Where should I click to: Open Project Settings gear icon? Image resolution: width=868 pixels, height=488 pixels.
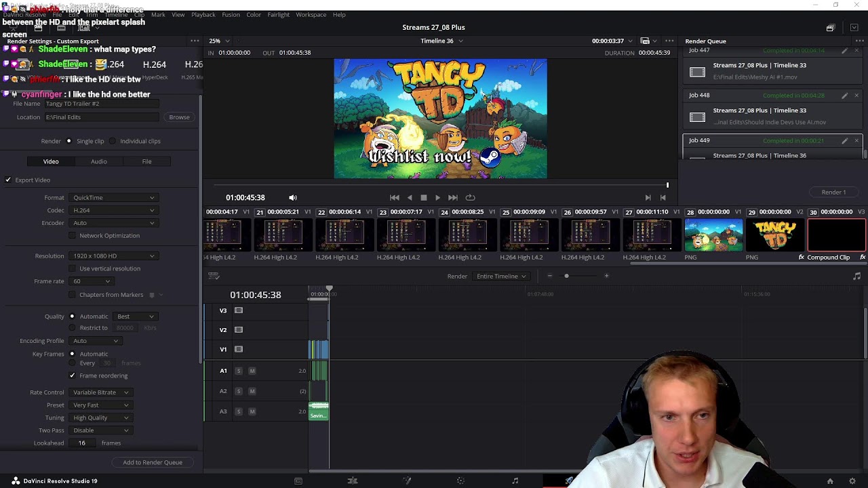pyautogui.click(x=852, y=481)
